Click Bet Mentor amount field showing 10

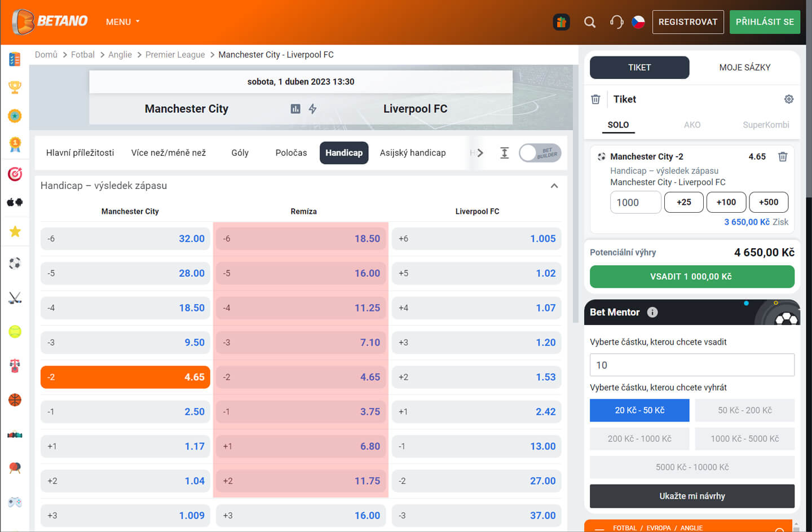692,365
